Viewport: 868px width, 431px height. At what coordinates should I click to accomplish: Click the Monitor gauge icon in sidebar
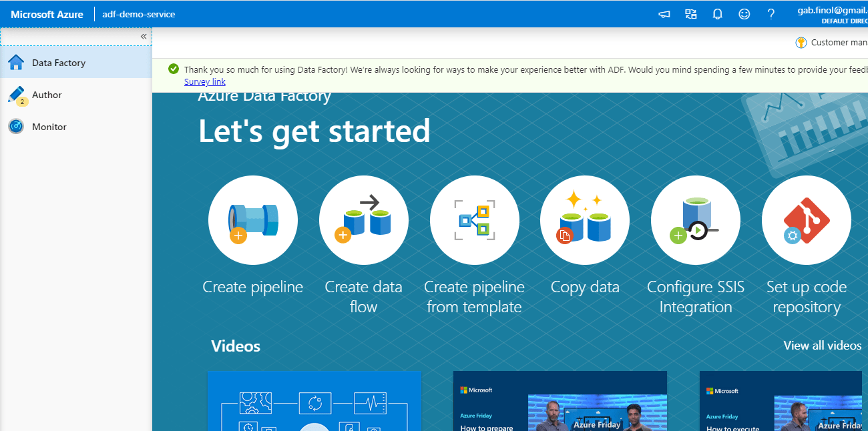(x=16, y=127)
